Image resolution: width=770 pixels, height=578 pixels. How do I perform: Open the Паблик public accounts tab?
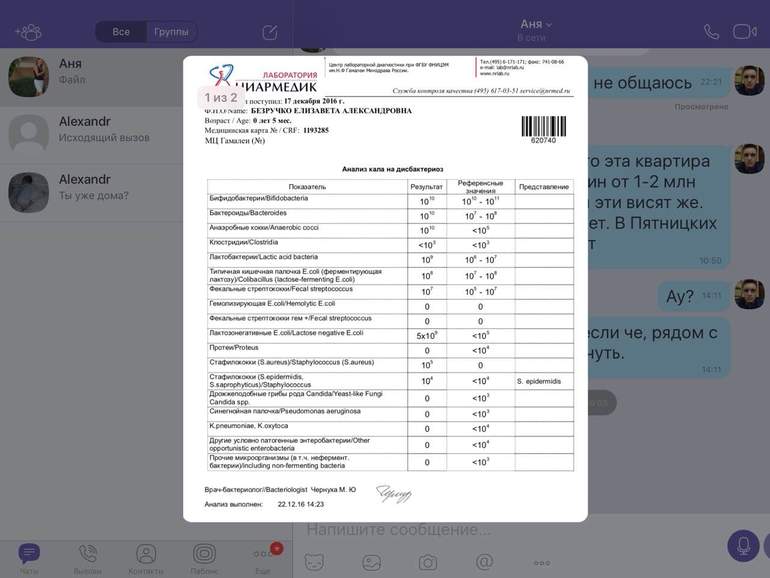204,558
